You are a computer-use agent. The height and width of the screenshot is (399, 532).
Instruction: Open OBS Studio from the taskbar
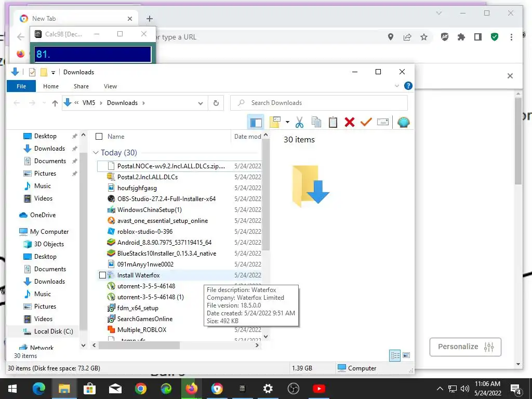tap(294, 389)
